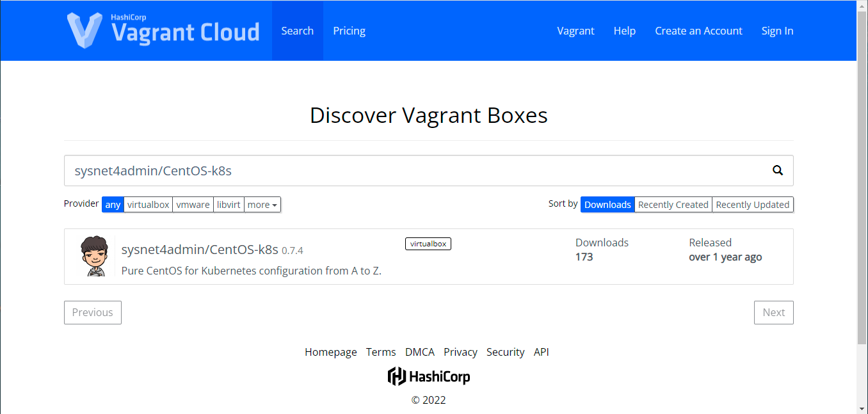This screenshot has width=868, height=414.
Task: Go to the Vagrant nav link
Action: pyautogui.click(x=575, y=31)
